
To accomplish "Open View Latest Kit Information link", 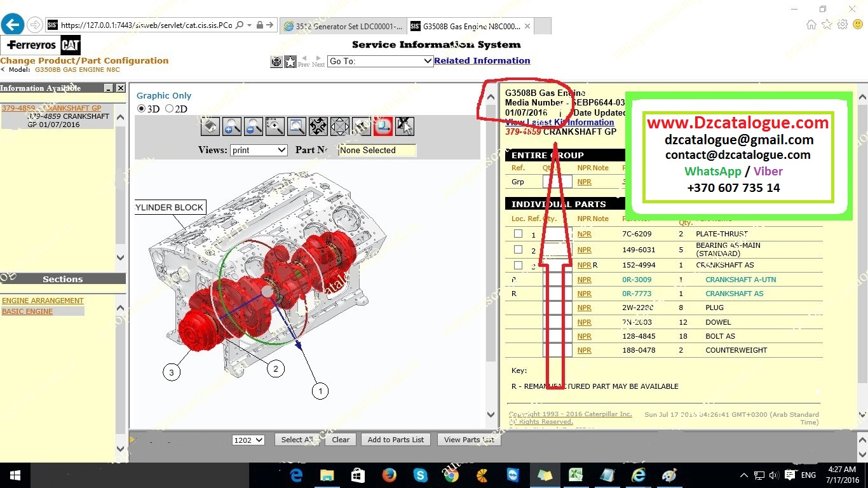I will (x=560, y=122).
